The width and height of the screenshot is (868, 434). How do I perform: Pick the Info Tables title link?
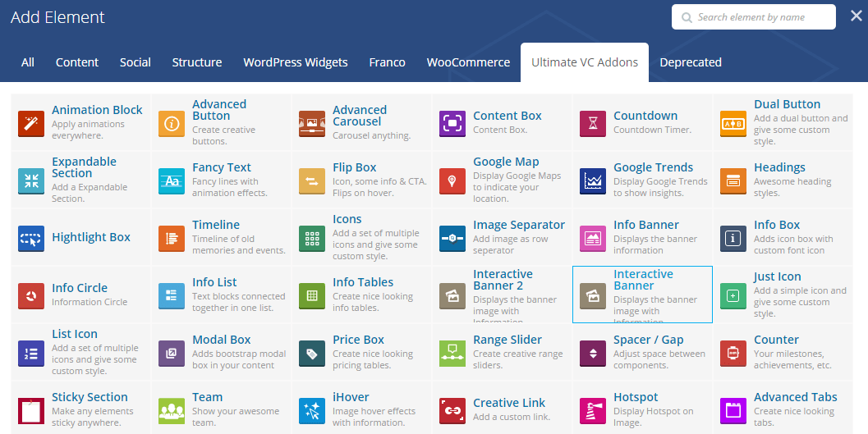pos(363,282)
